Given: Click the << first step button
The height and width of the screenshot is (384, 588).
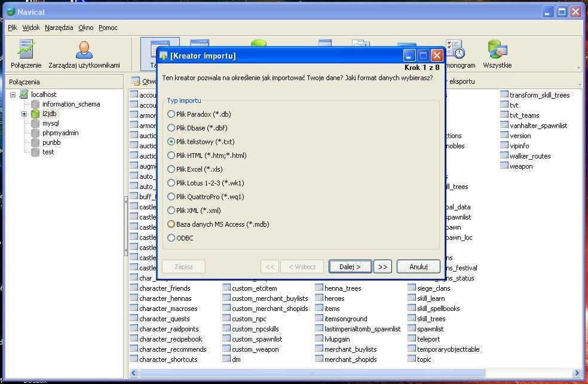Looking at the screenshot, I should (x=269, y=267).
